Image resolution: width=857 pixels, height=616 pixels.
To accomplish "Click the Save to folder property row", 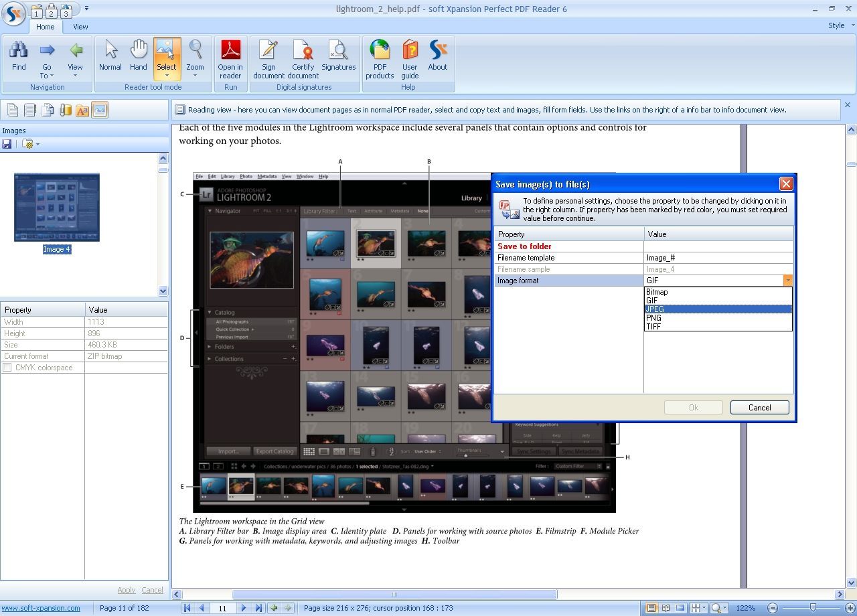I will tap(644, 246).
